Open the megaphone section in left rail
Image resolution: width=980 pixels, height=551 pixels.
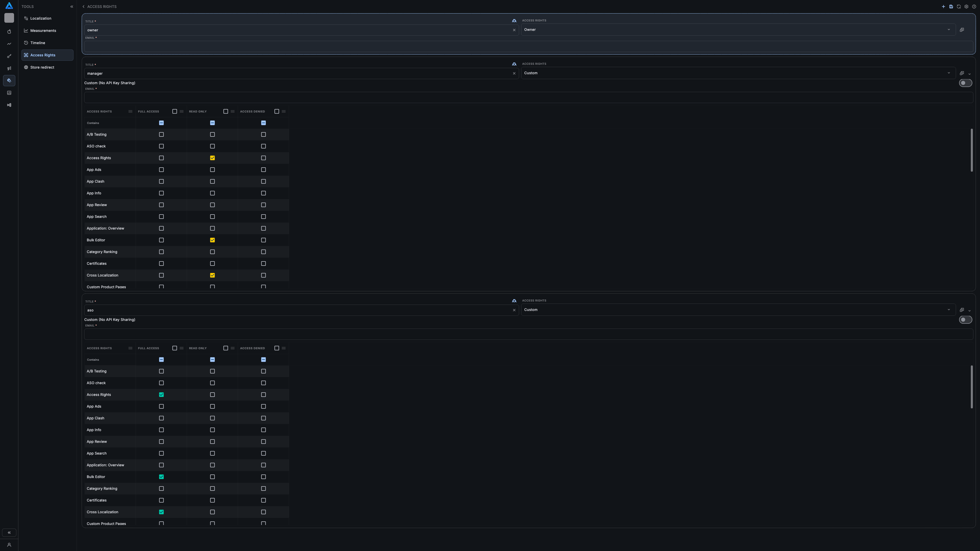point(9,68)
